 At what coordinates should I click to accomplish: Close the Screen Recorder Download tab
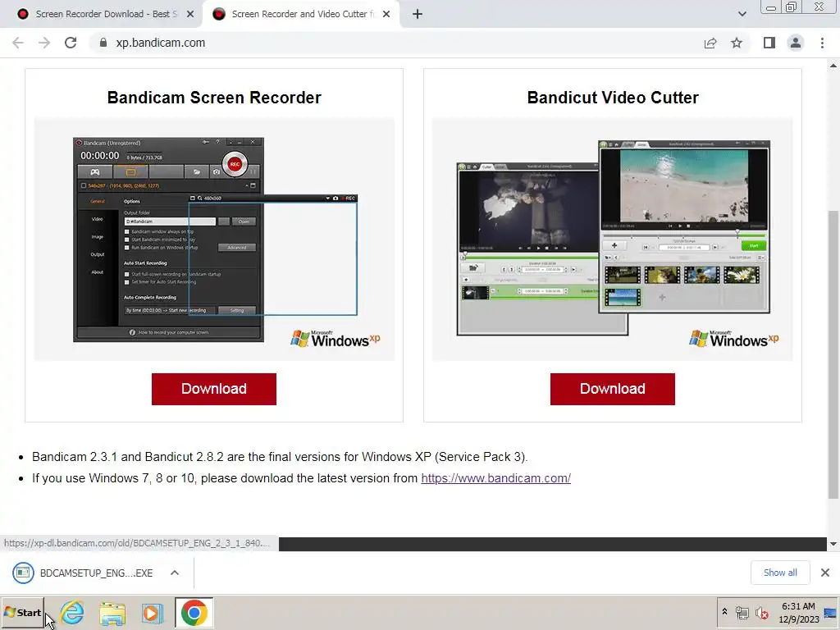pyautogui.click(x=190, y=15)
